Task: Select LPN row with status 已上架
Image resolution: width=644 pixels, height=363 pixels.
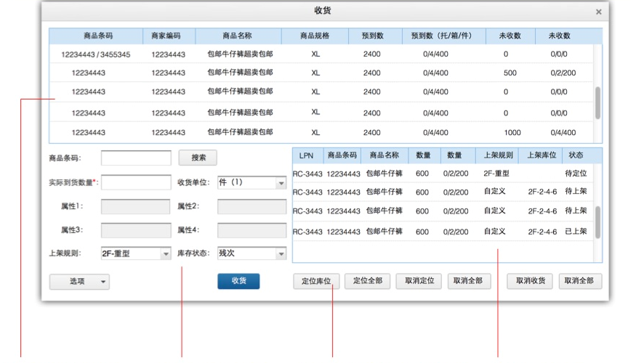Action: point(443,232)
